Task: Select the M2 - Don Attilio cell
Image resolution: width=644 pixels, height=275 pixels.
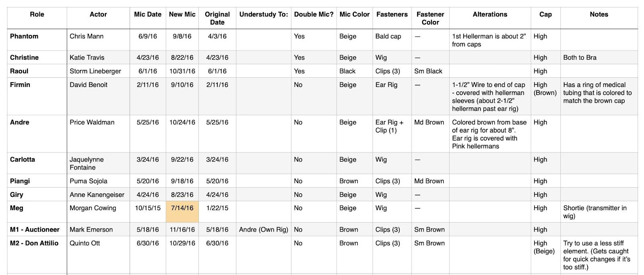Action: point(34,243)
